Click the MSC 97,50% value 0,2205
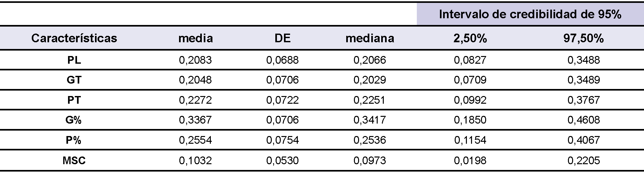This screenshot has width=644, height=177. coord(583,160)
